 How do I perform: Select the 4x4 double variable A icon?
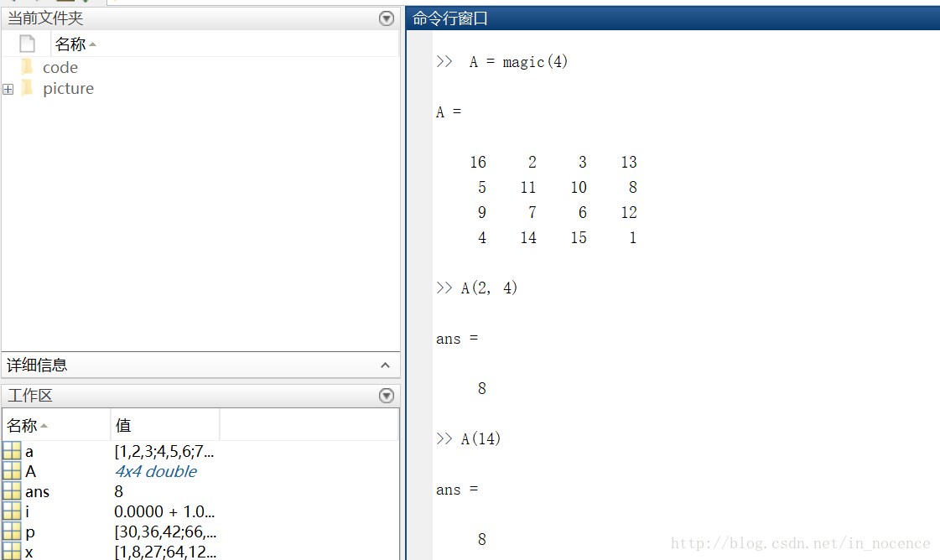[12, 472]
